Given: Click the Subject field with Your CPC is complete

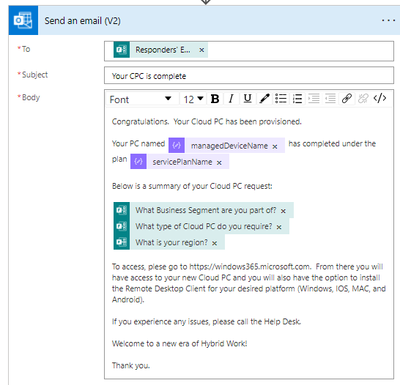Looking at the screenshot, I should click(249, 76).
